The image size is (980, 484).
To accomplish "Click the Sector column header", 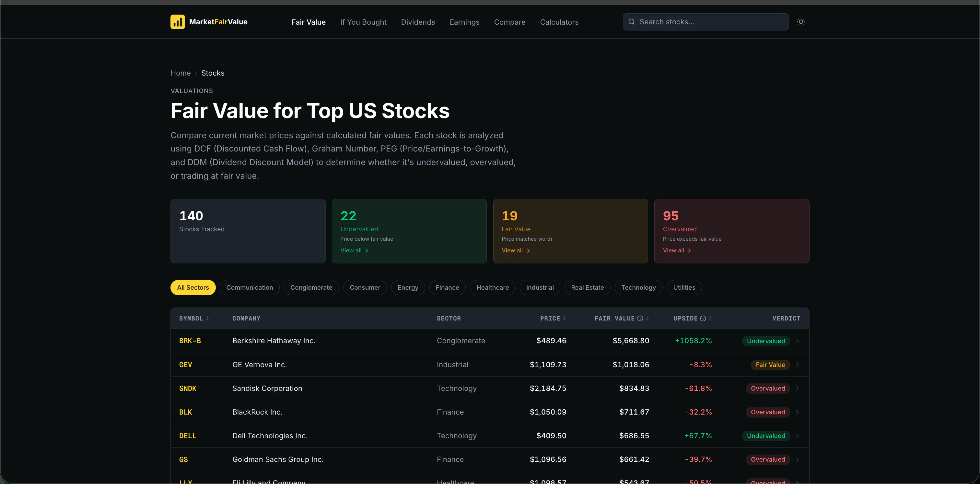I will click(x=449, y=318).
